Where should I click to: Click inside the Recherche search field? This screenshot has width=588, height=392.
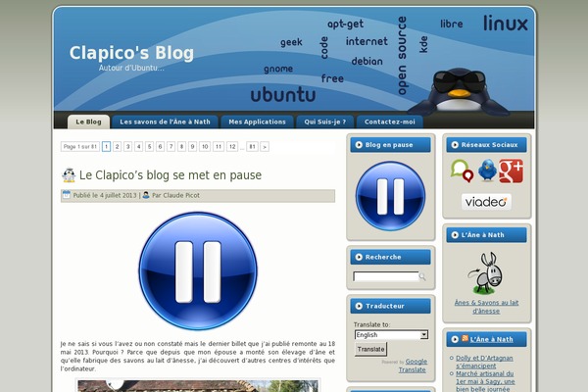click(x=386, y=276)
